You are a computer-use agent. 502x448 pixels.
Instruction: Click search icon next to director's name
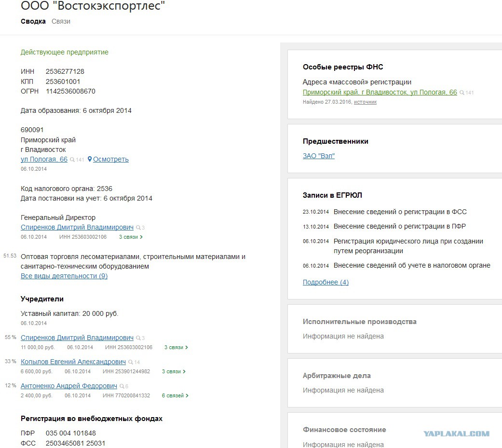[138, 227]
